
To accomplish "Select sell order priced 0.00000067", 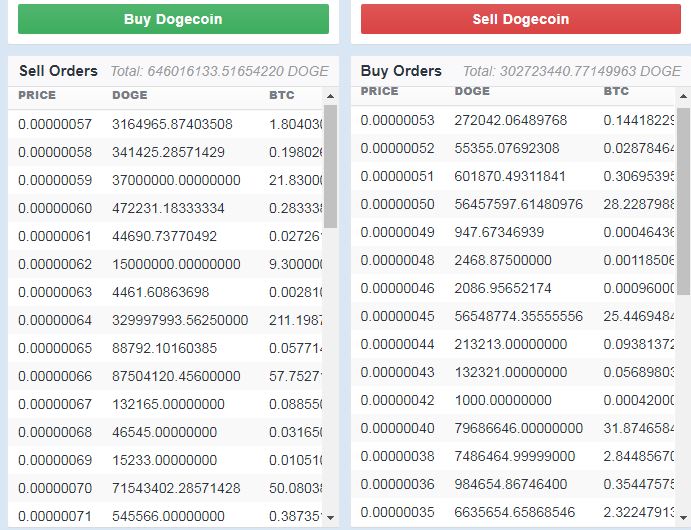I will tap(165, 404).
